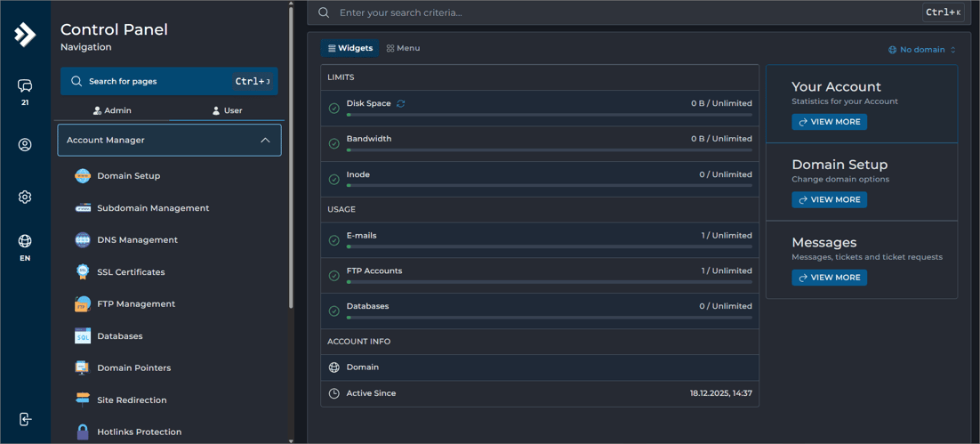Open Subdomain Management page
The image size is (980, 444).
click(x=153, y=208)
